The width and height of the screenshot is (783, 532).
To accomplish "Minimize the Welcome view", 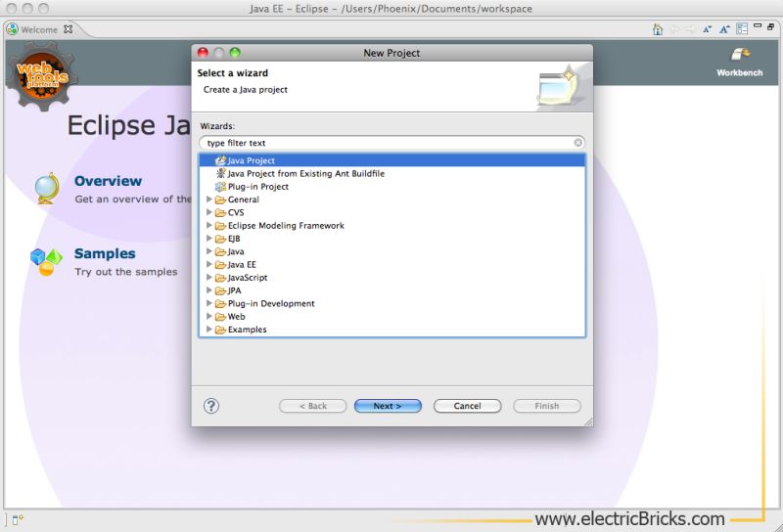I will [758, 26].
